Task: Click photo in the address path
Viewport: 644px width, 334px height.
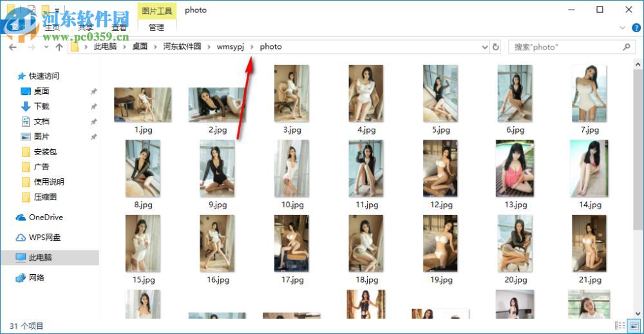Action: [x=270, y=47]
